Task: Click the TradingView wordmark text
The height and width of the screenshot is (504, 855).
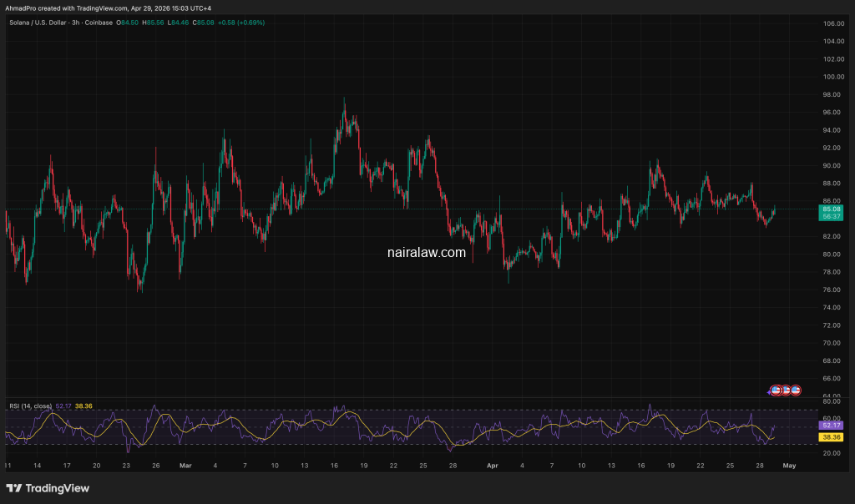Action: [58, 488]
